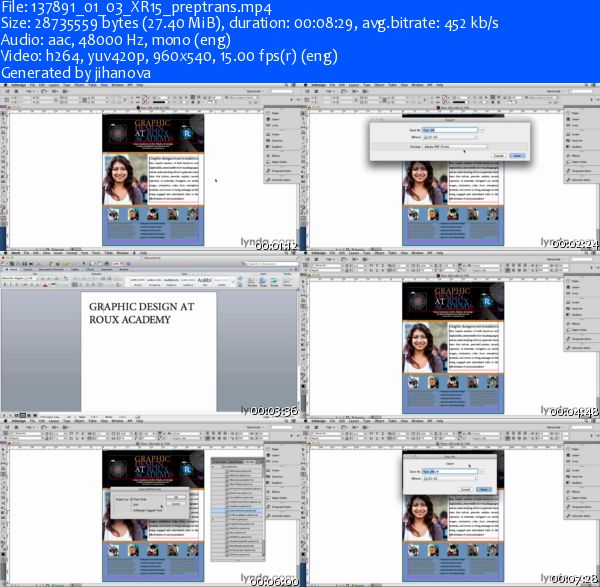Click Scripts panel vertical scrollbar in 00:06:00

click(x=263, y=511)
